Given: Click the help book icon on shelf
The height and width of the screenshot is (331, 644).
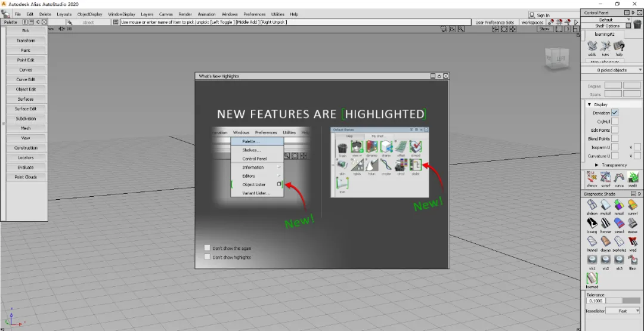Looking at the screenshot, I should click(619, 47).
